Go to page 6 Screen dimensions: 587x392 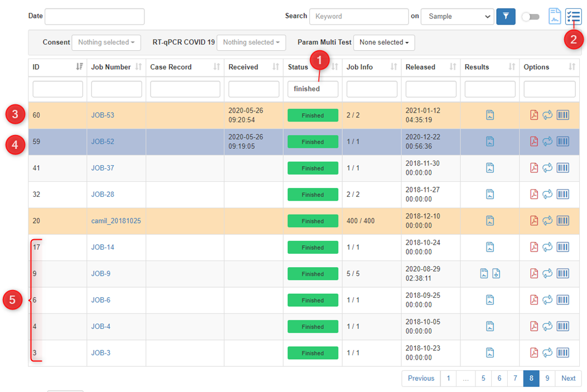pos(499,378)
